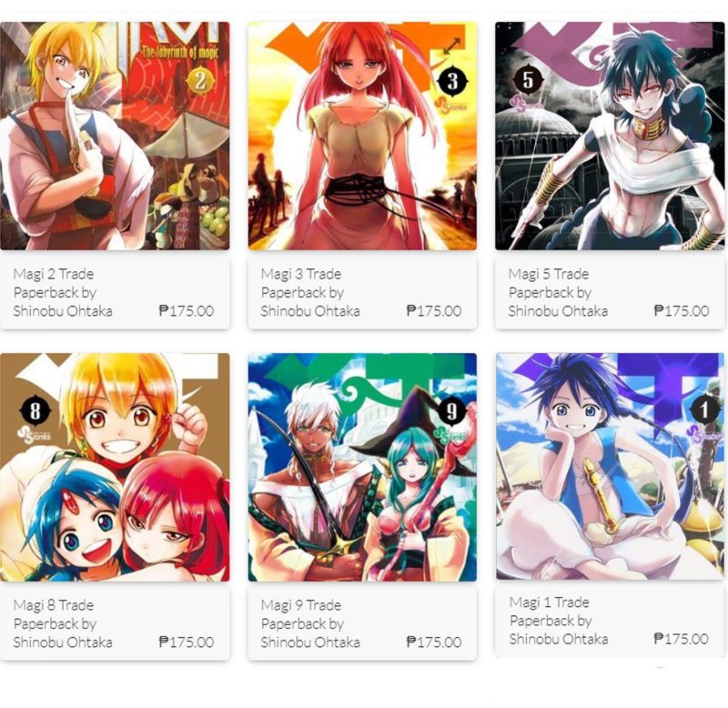The width and height of the screenshot is (728, 708).
Task: Click the ₱175.00 price of Magi 9
Action: pos(434,642)
